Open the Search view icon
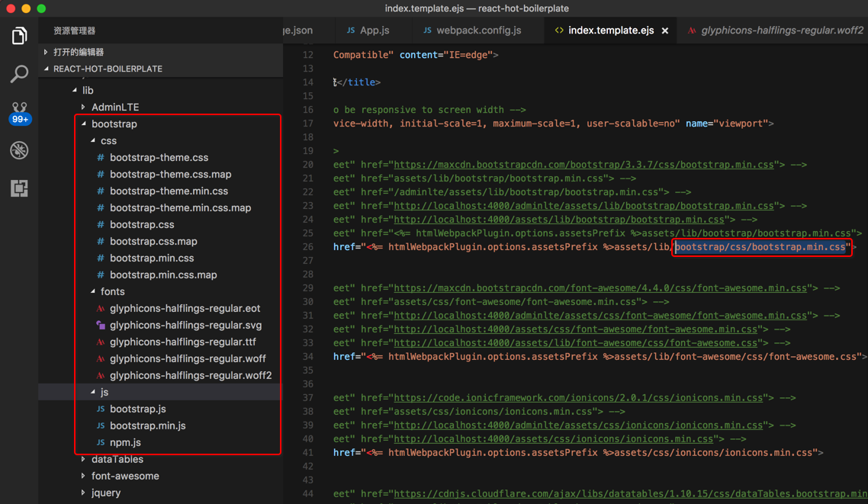 [19, 74]
